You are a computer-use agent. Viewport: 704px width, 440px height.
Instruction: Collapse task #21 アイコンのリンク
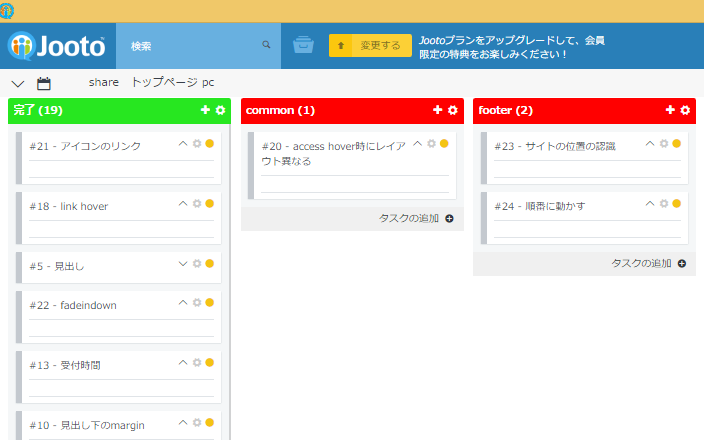click(x=183, y=144)
